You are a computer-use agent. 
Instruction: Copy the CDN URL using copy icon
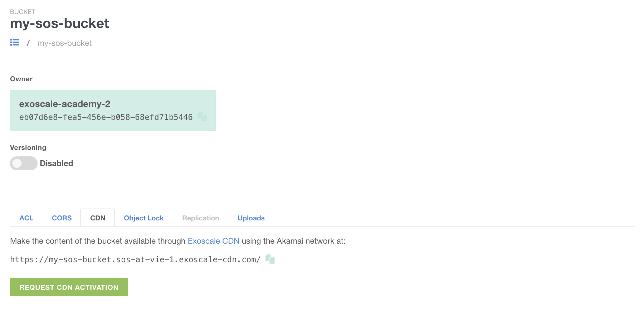[270, 259]
